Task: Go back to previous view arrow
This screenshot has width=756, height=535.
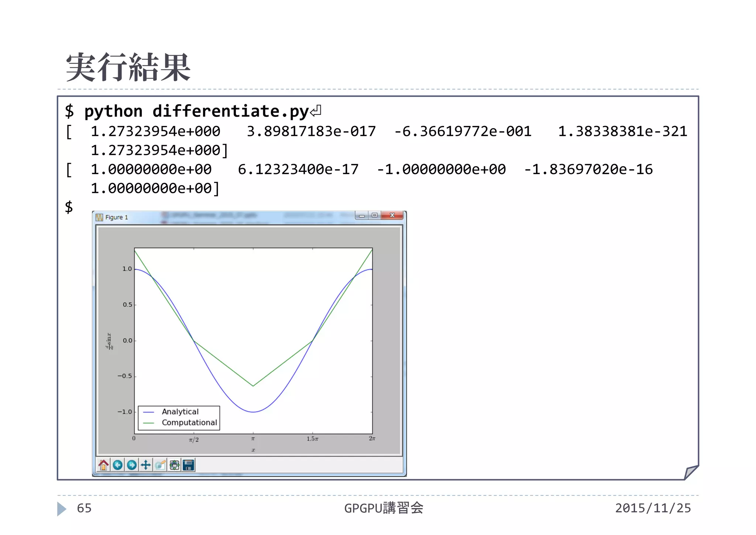Action: coord(118,464)
